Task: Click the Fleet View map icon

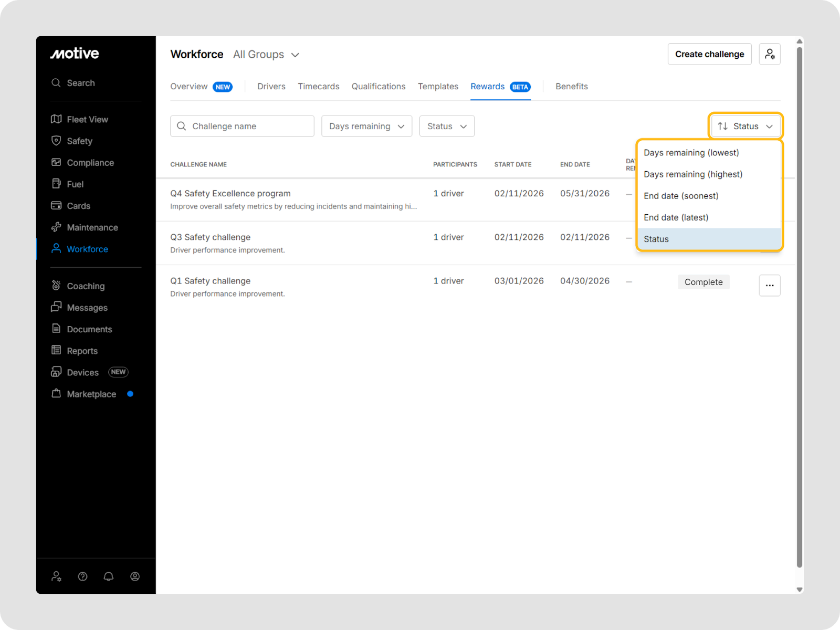Action: click(56, 119)
